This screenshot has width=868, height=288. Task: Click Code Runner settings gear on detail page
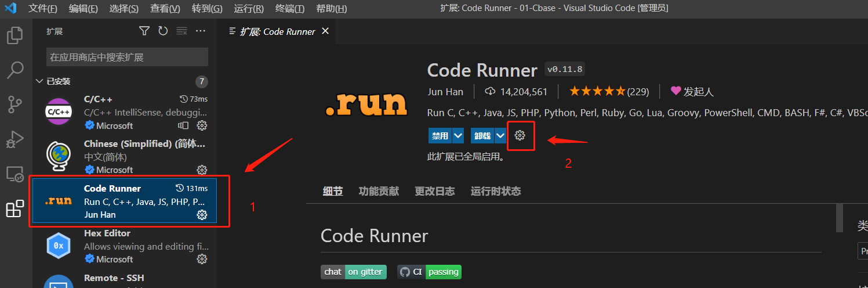coord(520,135)
